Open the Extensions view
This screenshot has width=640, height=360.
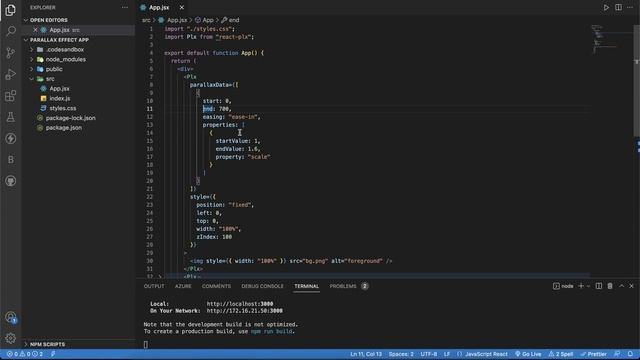[x=11, y=96]
